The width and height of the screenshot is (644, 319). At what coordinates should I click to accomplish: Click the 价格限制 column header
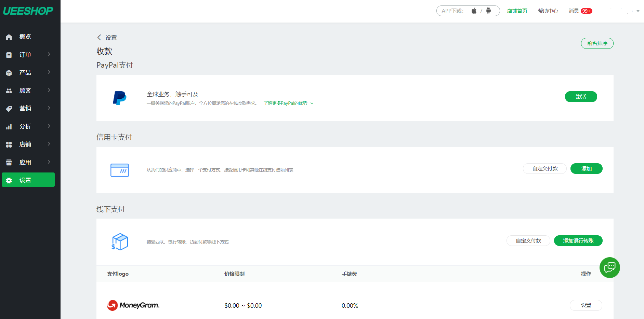(234, 274)
